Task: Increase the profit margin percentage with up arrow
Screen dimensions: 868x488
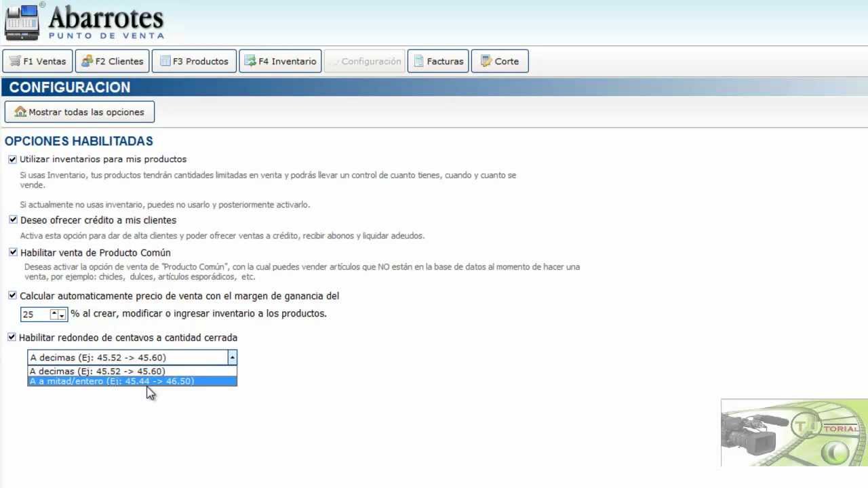Action: pos(54,313)
